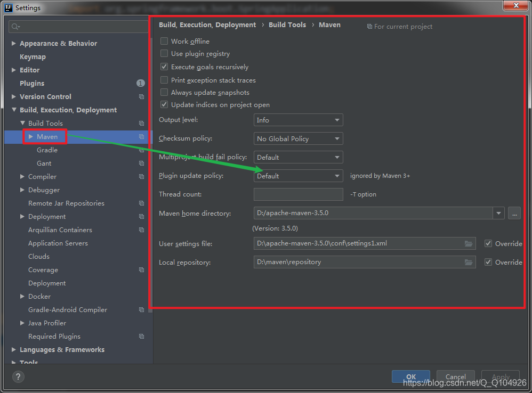This screenshot has height=393, width=532.
Task: Collapse Build, Execution, Deployment node
Action: click(x=13, y=110)
